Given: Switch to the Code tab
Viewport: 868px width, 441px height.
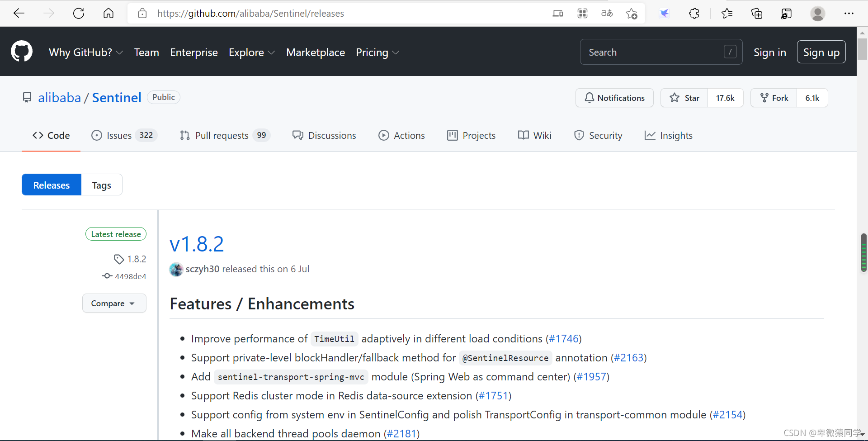Looking at the screenshot, I should click(51, 135).
